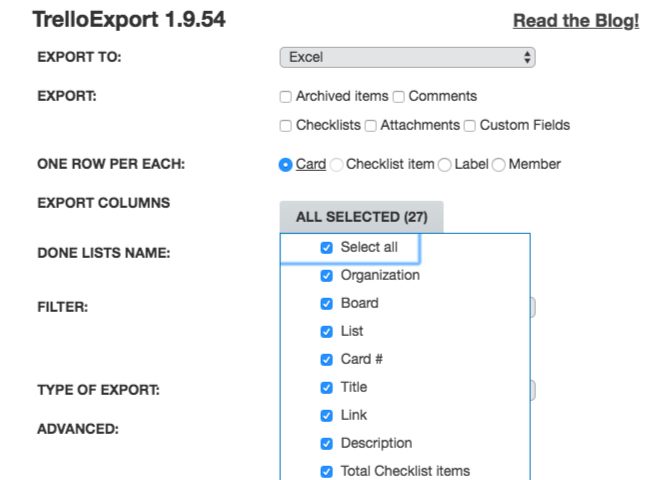The width and height of the screenshot is (670, 480).
Task: Uncheck the Organization column
Action: (x=326, y=276)
